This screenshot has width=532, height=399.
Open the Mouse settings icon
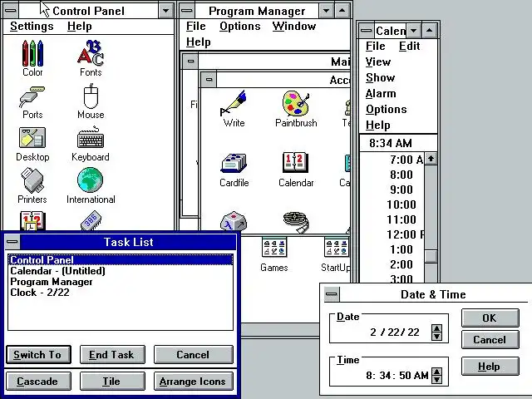91,101
